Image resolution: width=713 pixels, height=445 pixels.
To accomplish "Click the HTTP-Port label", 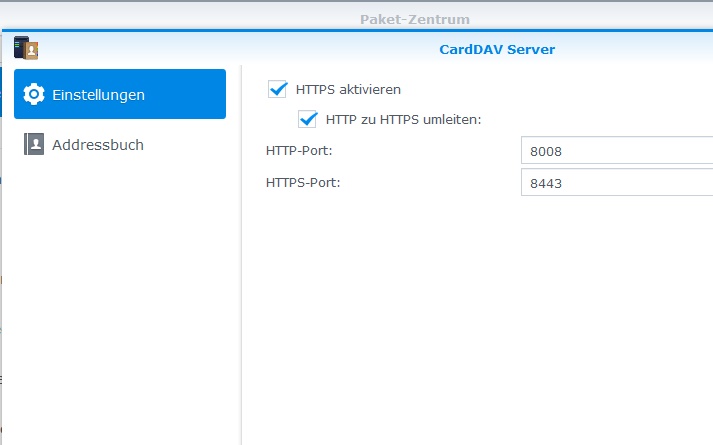I will 299,150.
